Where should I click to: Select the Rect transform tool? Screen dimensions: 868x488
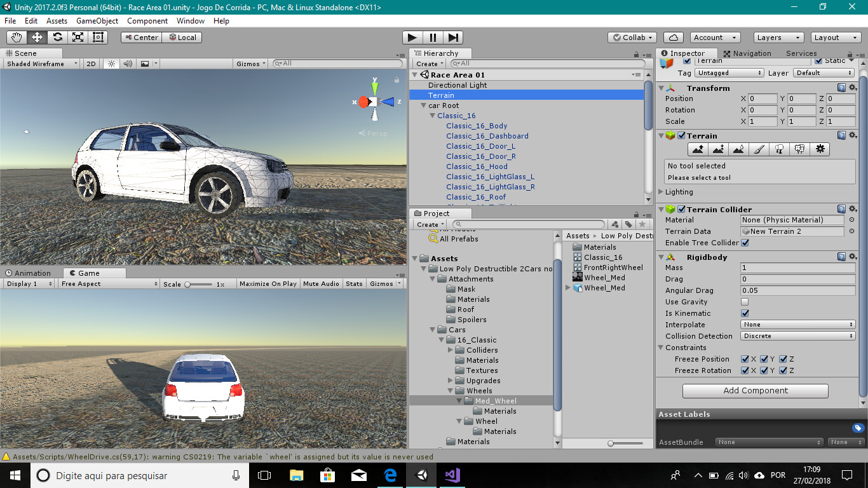[x=97, y=37]
